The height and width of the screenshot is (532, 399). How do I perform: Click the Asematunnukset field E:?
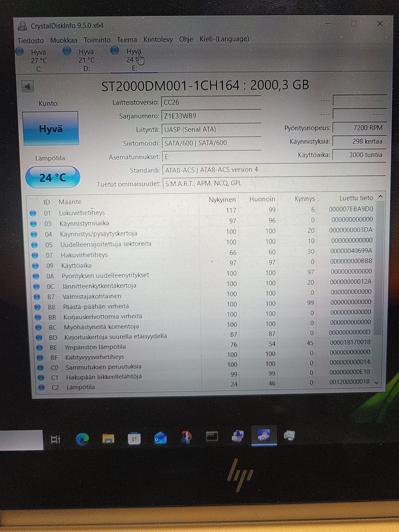pos(211,157)
